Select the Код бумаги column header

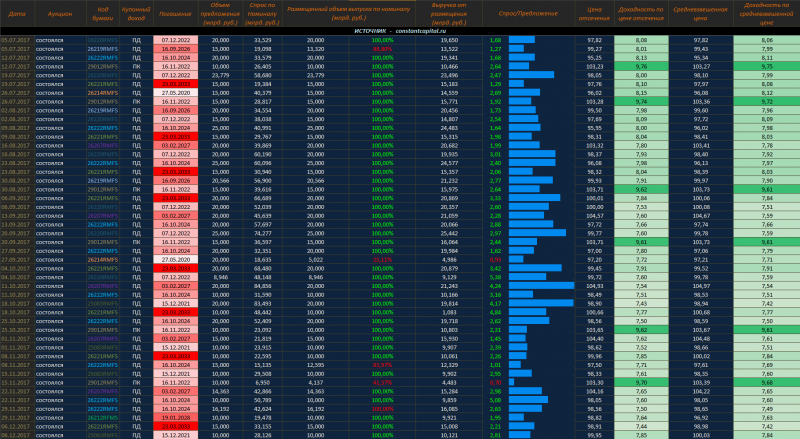103,14
